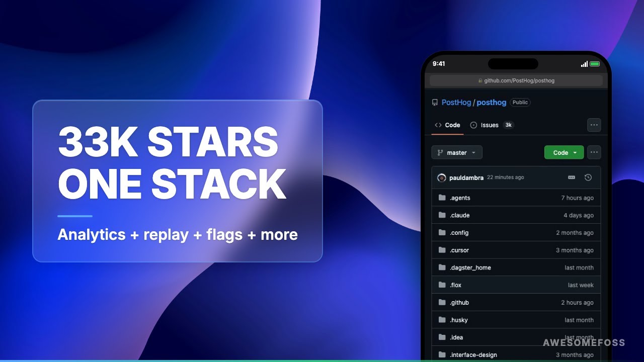Screen dimensions: 644x362
Task: Open the .cursor folder
Action: point(459,250)
